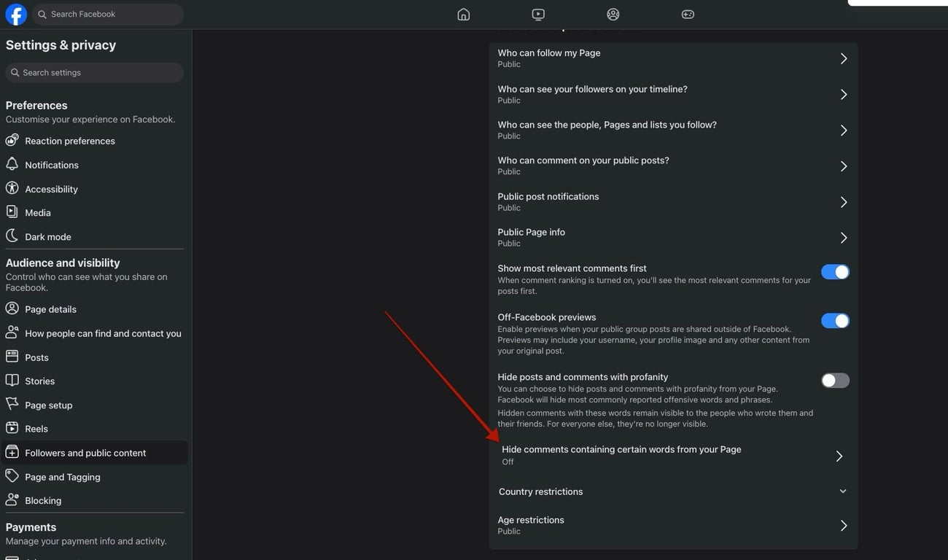Open the Video icon in top navigation
The width and height of the screenshot is (948, 560).
pyautogui.click(x=538, y=14)
